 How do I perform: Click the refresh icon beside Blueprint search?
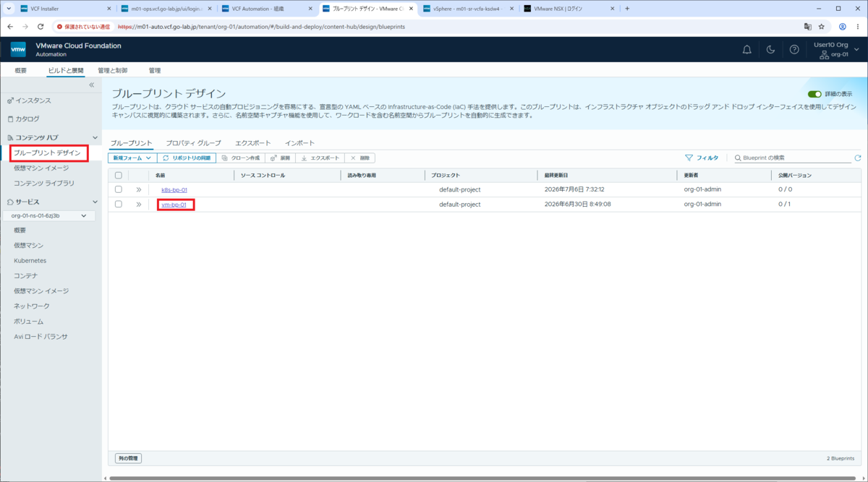pos(858,158)
